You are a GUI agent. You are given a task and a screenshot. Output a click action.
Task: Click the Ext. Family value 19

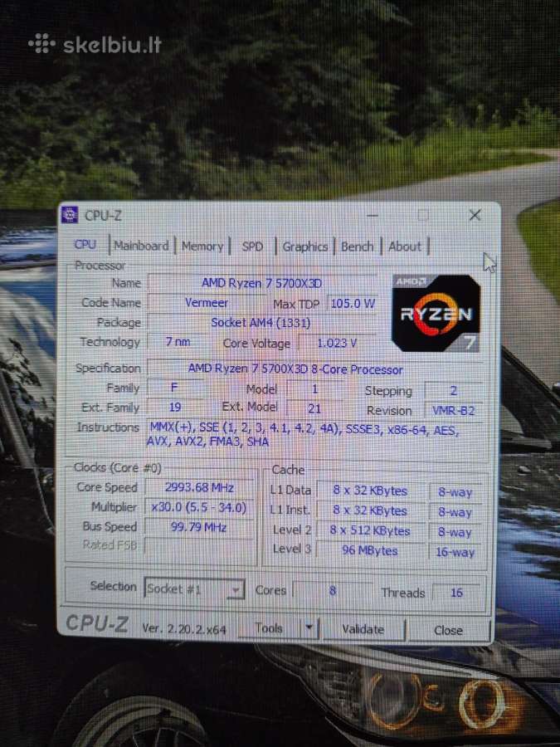175,407
